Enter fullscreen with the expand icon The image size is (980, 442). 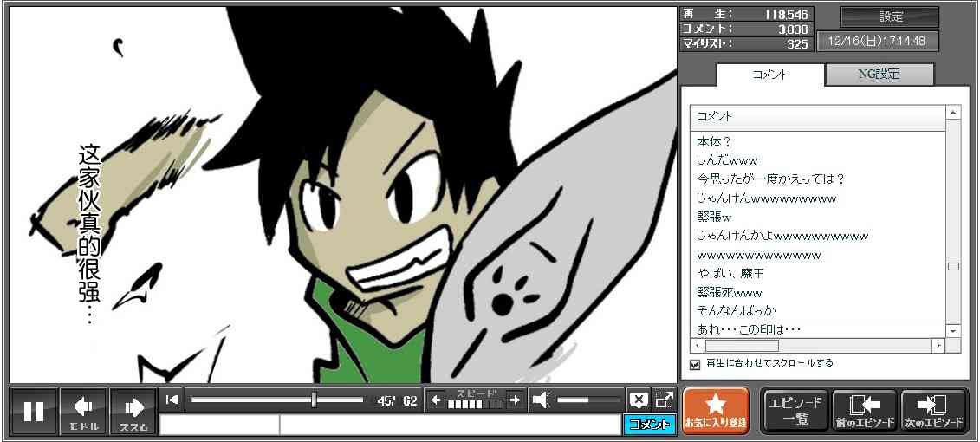664,400
